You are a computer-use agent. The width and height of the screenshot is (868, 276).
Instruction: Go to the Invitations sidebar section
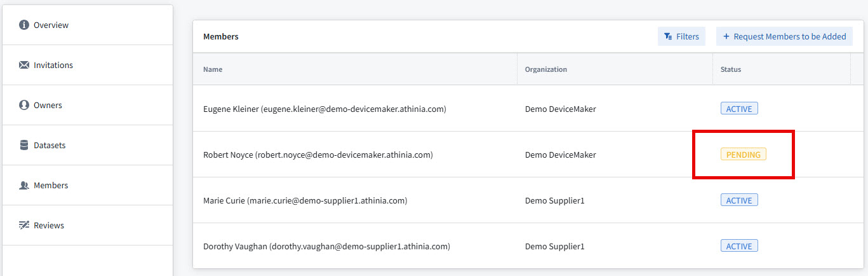pos(88,65)
